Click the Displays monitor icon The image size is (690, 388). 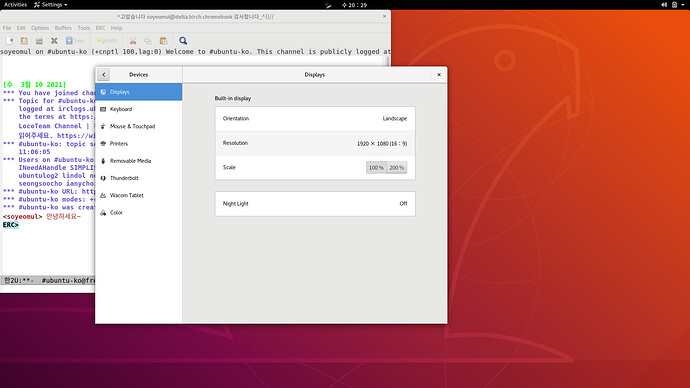(103, 92)
